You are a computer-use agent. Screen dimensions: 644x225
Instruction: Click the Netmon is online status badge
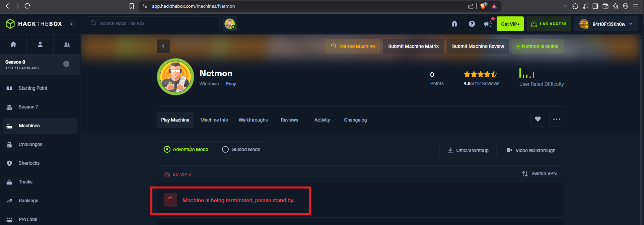pos(538,46)
